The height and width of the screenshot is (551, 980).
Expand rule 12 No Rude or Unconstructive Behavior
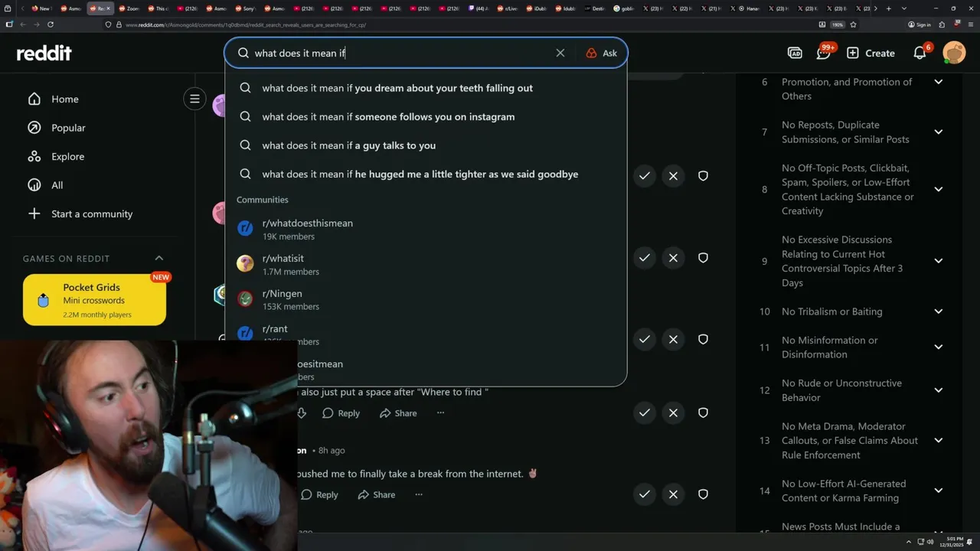click(x=939, y=390)
